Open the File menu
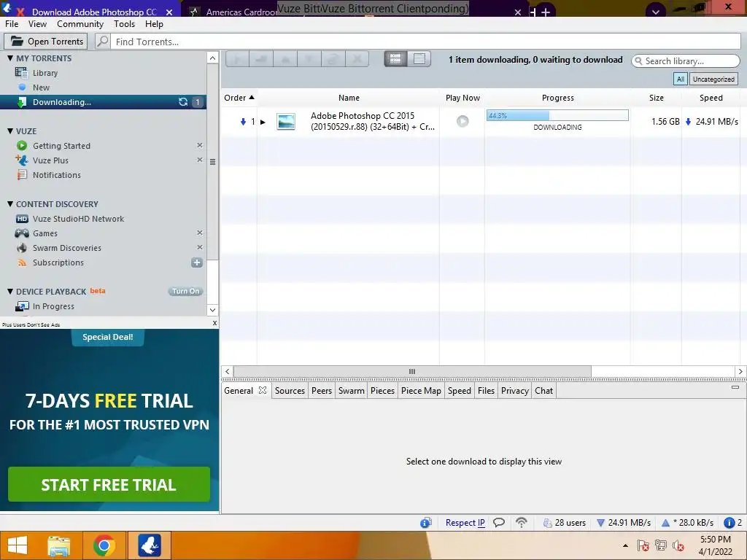The image size is (747, 560). [12, 24]
